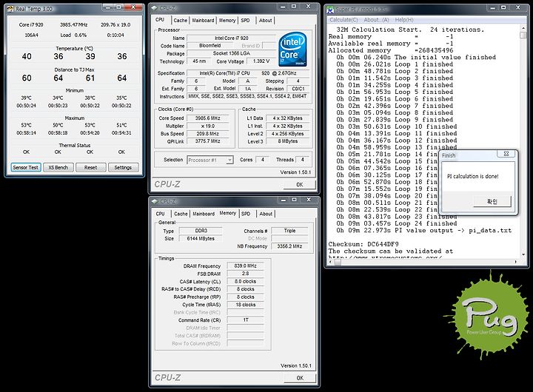Screen dimensions: 533x392
Task: Click '209.76 x 19.0' in Real Temp
Action: (x=115, y=25)
